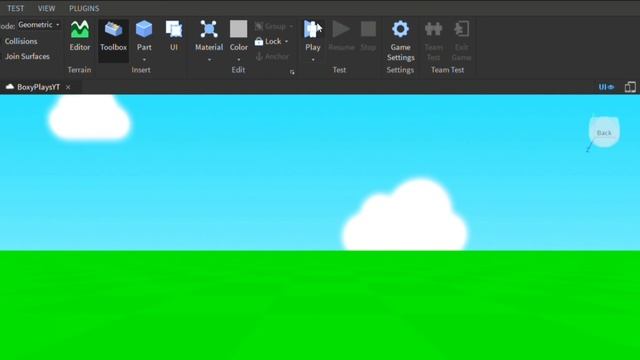The height and width of the screenshot is (360, 640).
Task: Toggle Anchor on the selection
Action: click(x=272, y=56)
